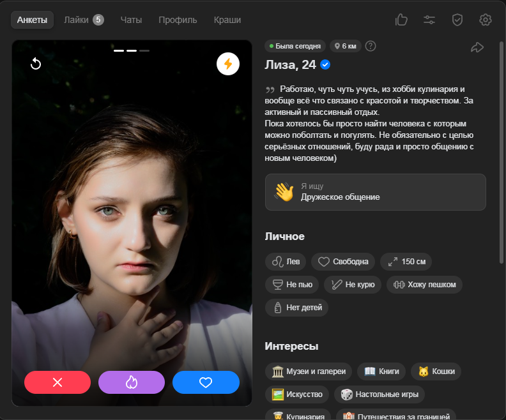Click the Книги interest chip
Viewport: 506px width, 420px height.
pyautogui.click(x=381, y=371)
